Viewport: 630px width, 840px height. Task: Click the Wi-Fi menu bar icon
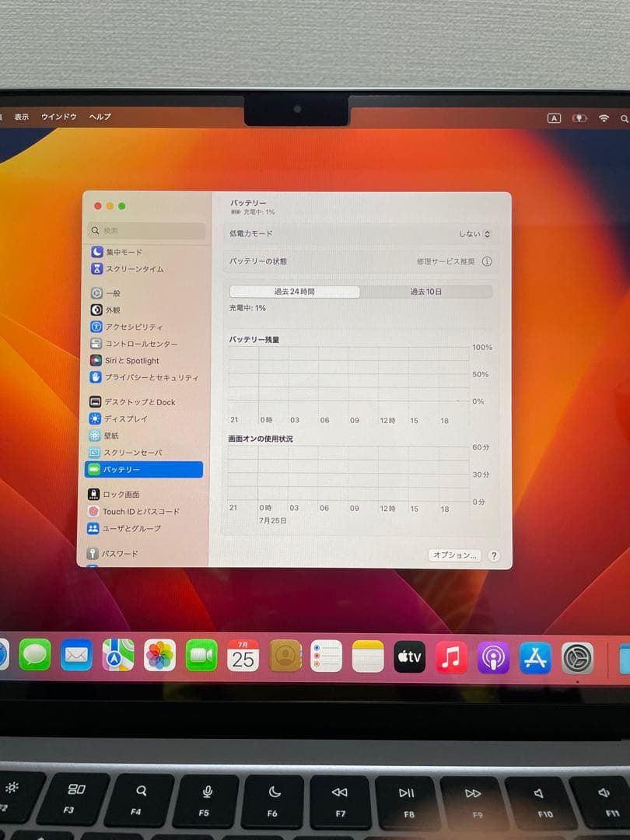pos(603,117)
